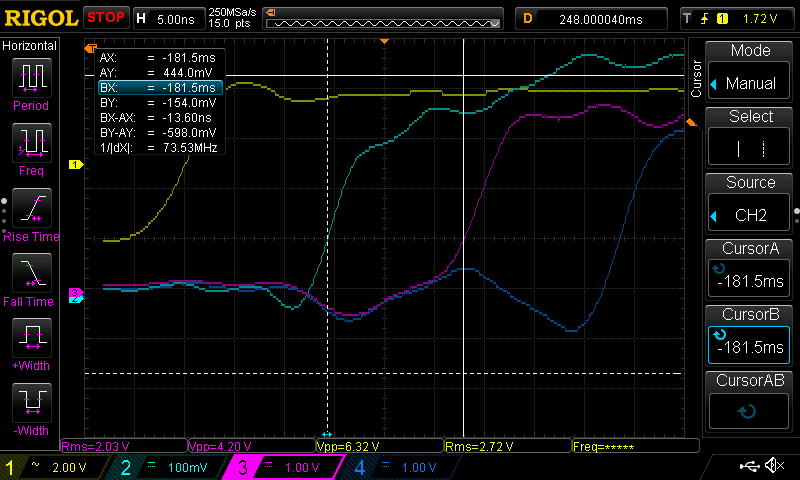Select the Rise Time measurement icon
Image resolution: width=800 pixels, height=480 pixels.
click(32, 208)
